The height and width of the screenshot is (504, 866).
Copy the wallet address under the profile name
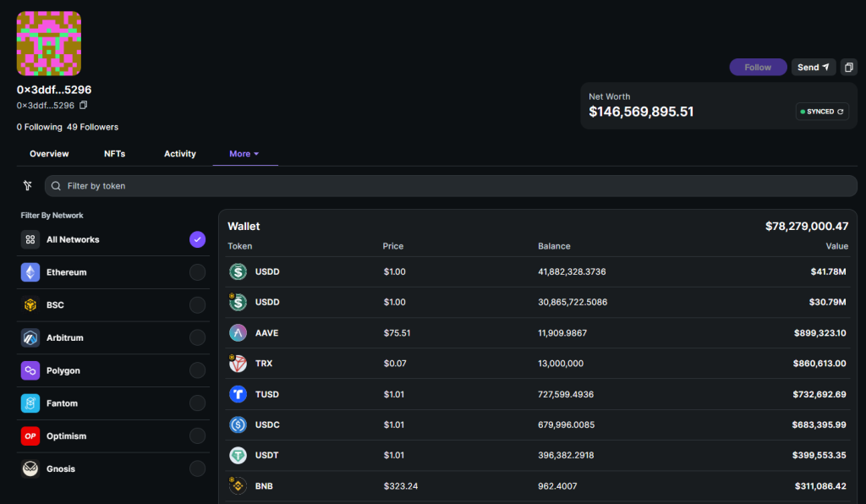tap(84, 105)
